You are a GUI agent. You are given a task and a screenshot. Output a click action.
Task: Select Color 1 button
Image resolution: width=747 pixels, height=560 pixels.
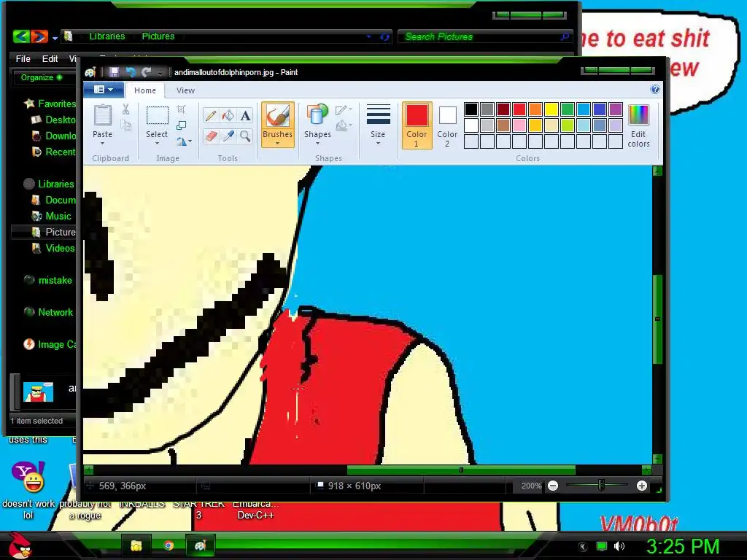tap(417, 125)
